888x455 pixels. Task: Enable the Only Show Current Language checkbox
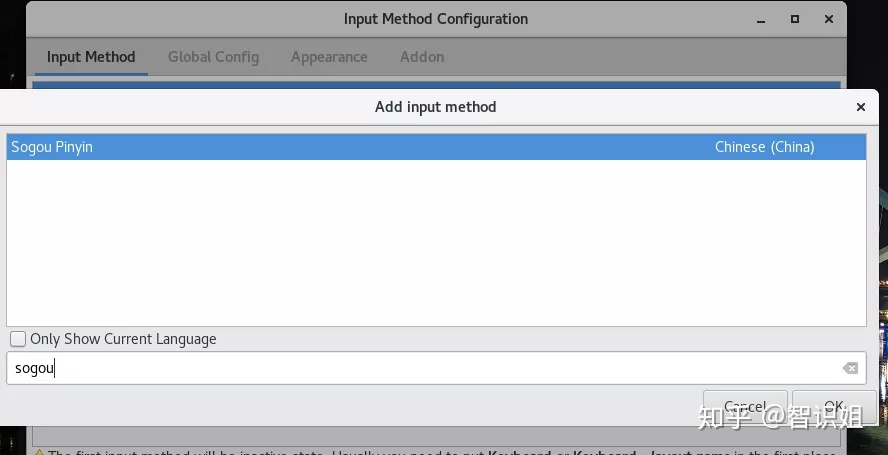tap(18, 339)
